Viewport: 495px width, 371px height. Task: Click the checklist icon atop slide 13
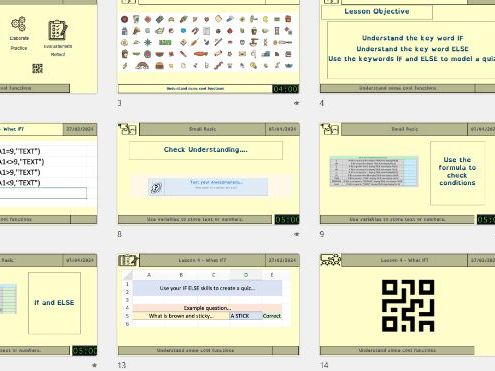tap(128, 260)
